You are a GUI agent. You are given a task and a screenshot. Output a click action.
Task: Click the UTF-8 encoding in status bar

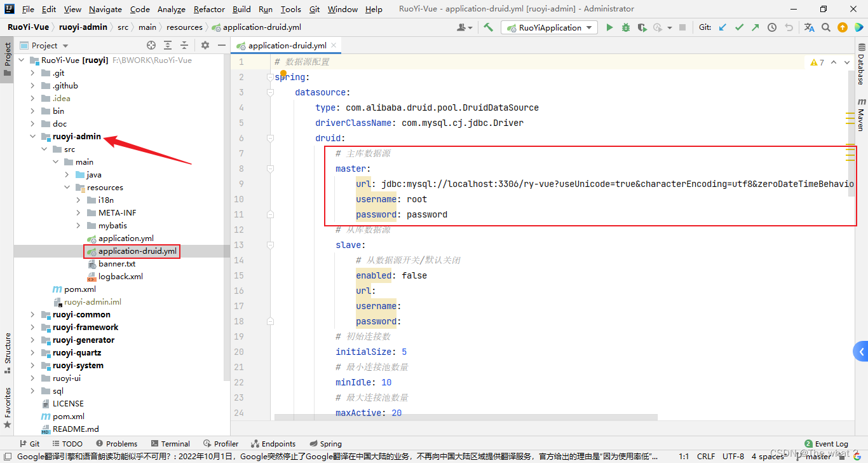(733, 456)
